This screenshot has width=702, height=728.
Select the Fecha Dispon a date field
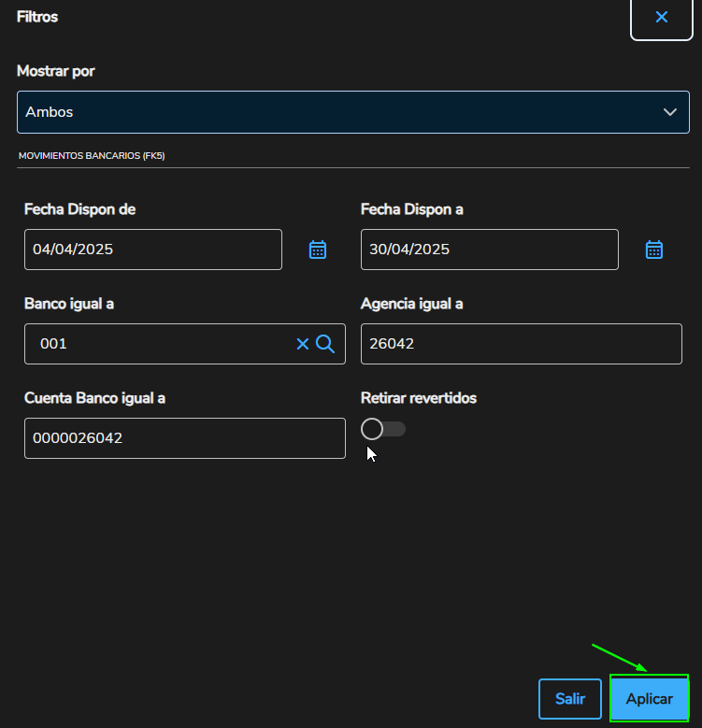[x=489, y=250]
